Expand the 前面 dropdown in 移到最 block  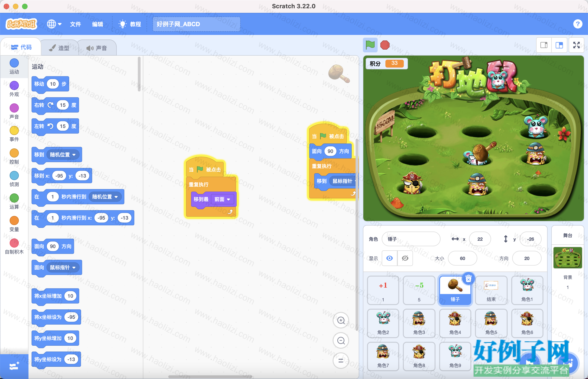click(x=222, y=199)
